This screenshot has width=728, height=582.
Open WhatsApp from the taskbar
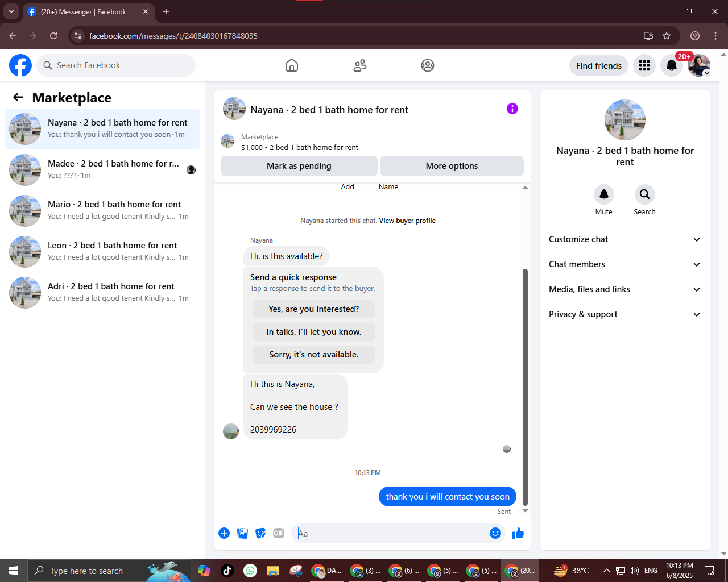(250, 571)
